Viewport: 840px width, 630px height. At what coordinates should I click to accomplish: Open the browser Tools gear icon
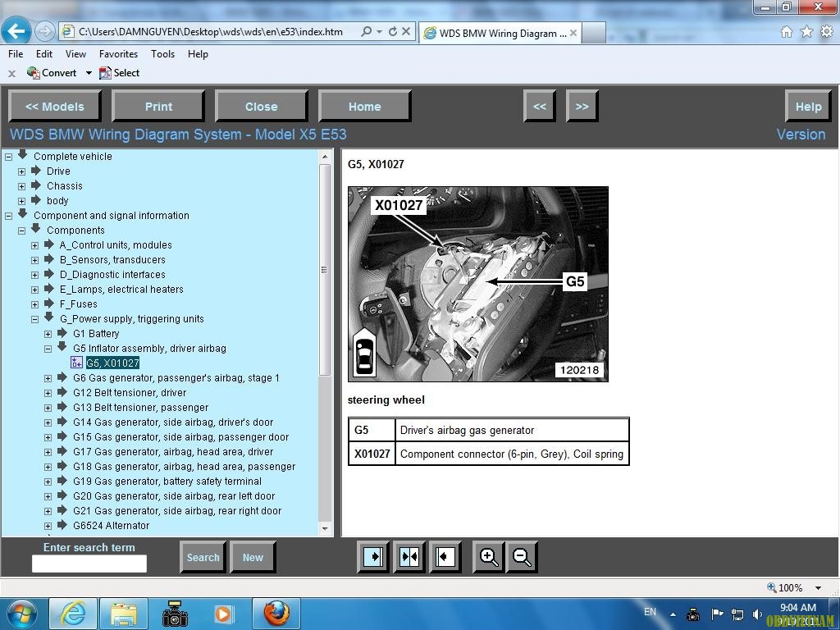click(x=827, y=32)
